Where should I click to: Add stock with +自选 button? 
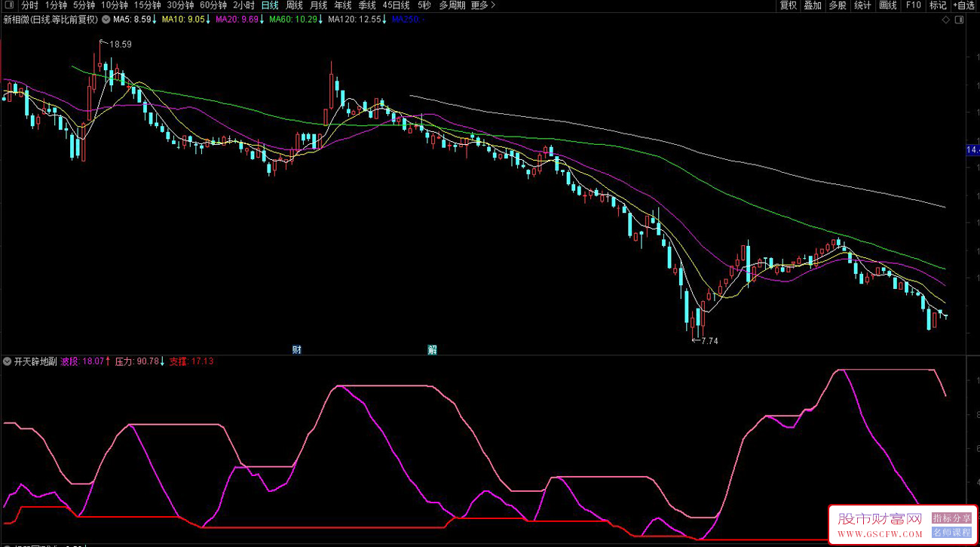tap(964, 5)
